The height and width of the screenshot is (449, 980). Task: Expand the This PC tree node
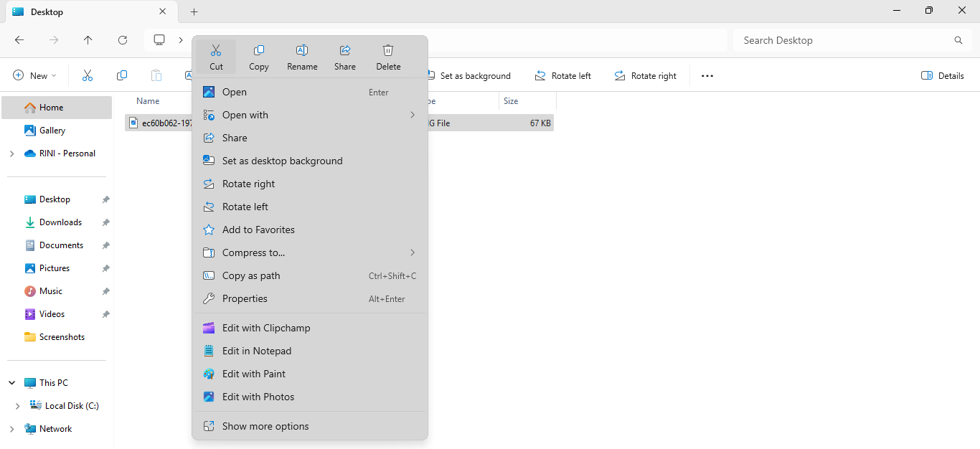(12, 383)
